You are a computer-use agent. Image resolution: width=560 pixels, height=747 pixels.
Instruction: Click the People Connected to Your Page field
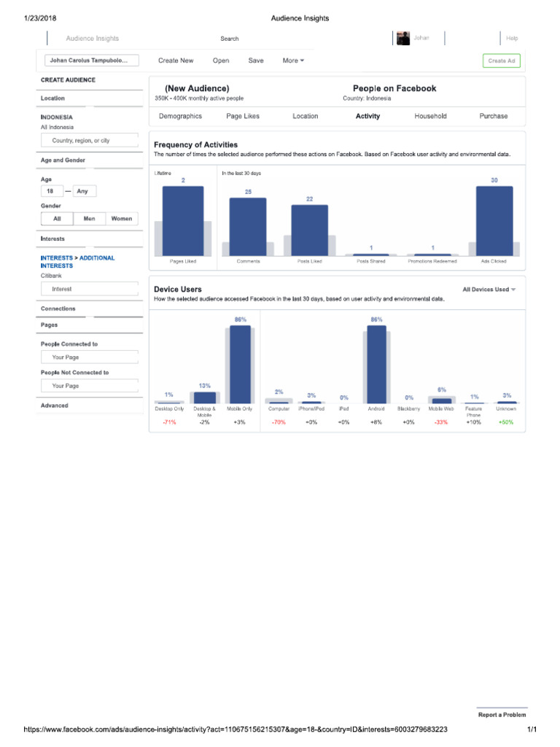tap(90, 357)
